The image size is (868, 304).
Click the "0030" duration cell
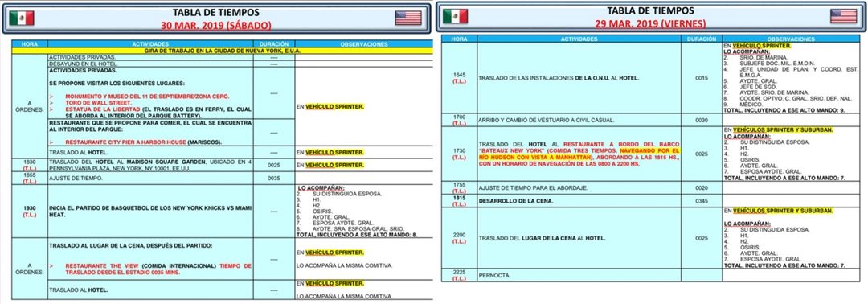tap(702, 120)
